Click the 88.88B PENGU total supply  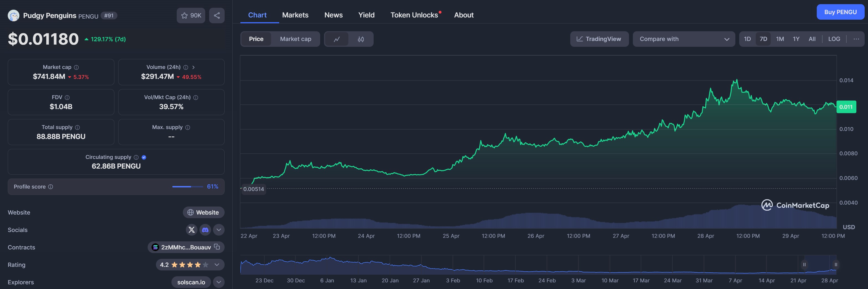pyautogui.click(x=61, y=136)
